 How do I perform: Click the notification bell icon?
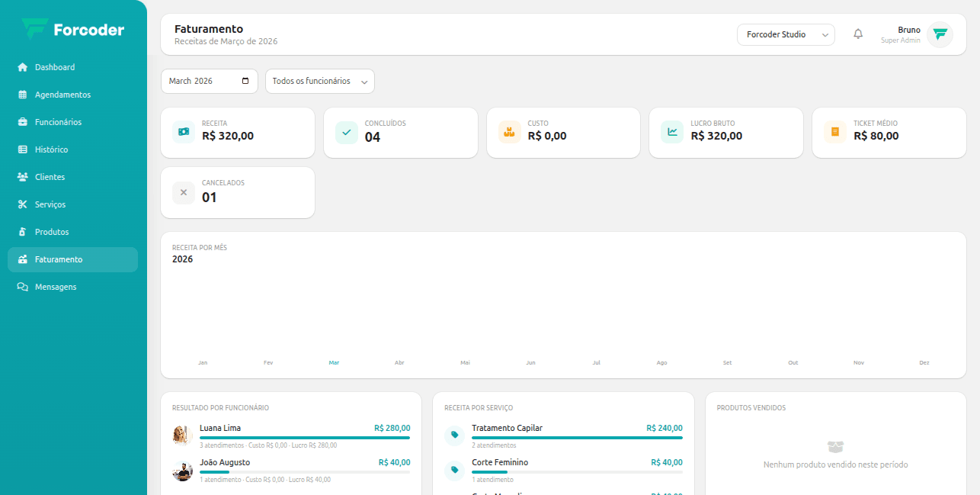click(x=858, y=34)
